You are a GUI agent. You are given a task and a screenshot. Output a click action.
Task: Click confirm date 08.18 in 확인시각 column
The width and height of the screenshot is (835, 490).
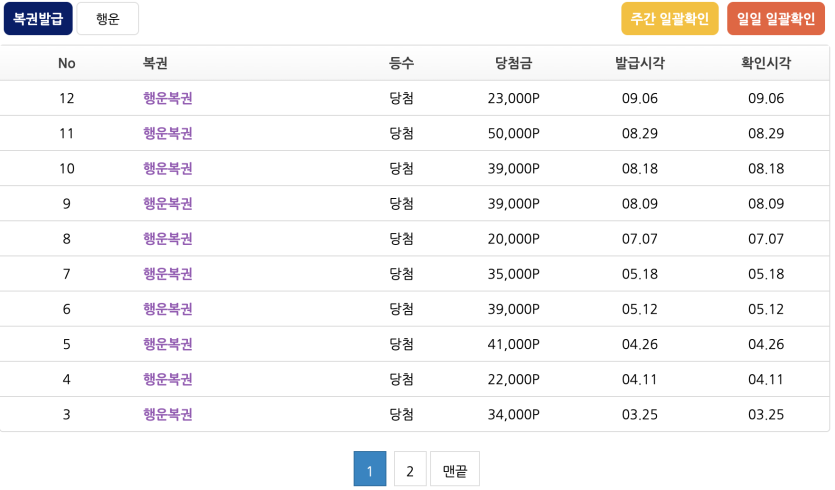coord(766,168)
